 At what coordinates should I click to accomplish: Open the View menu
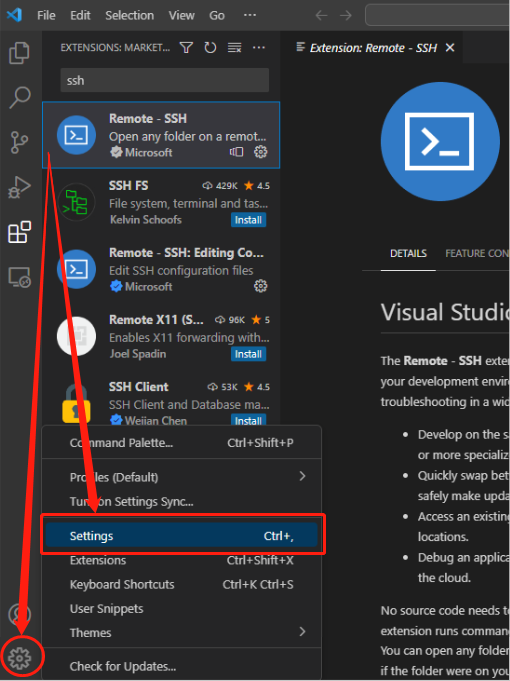(182, 15)
